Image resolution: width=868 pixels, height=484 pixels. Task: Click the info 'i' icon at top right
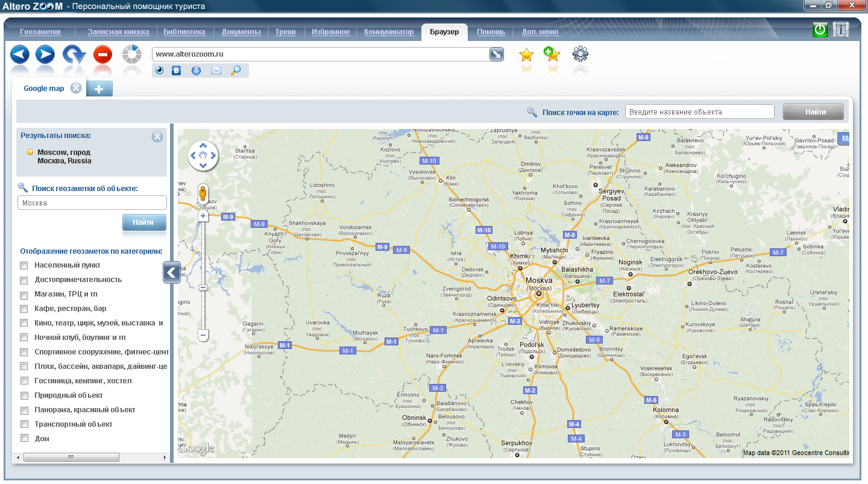coord(841,30)
